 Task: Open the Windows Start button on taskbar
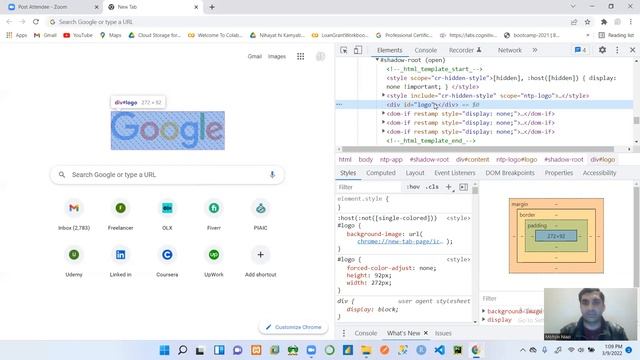[x=164, y=350]
